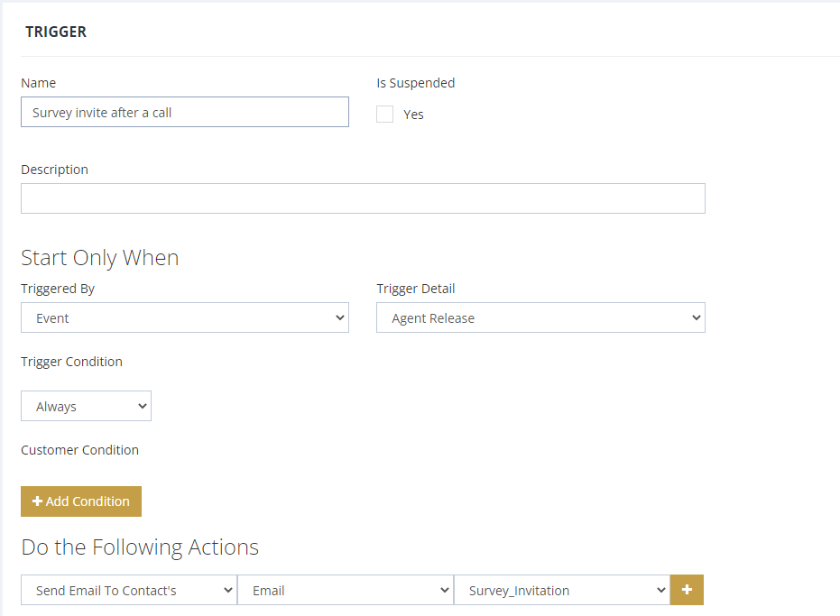The width and height of the screenshot is (840, 616).
Task: Tick the Is Suspended Yes checkbox
Action: pos(384,115)
